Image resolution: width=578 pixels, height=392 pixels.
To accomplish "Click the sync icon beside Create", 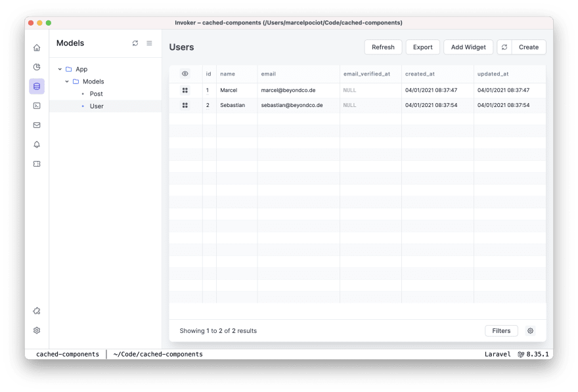I will (x=504, y=47).
